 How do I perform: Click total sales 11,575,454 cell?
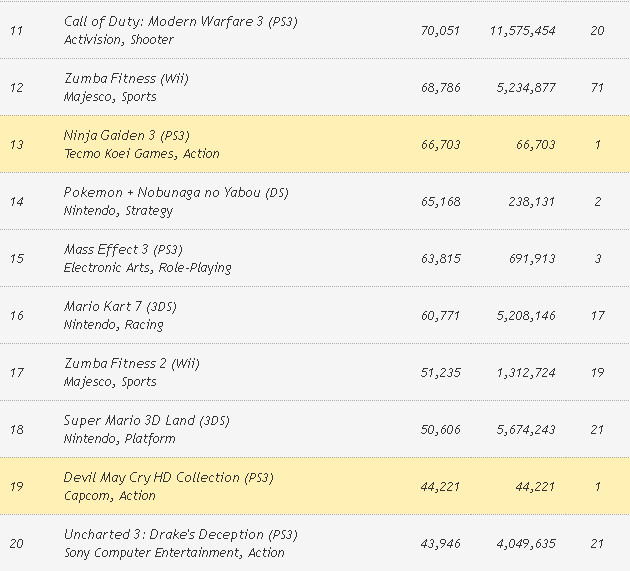pyautogui.click(x=522, y=31)
